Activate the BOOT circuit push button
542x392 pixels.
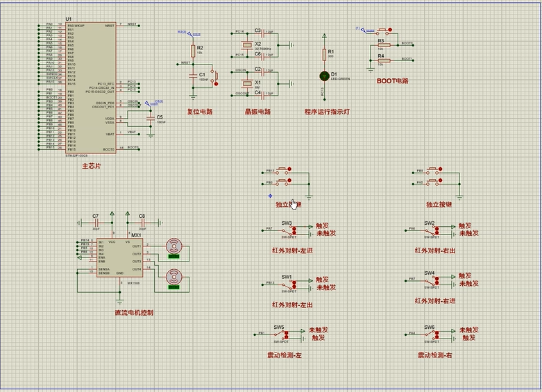(x=384, y=31)
